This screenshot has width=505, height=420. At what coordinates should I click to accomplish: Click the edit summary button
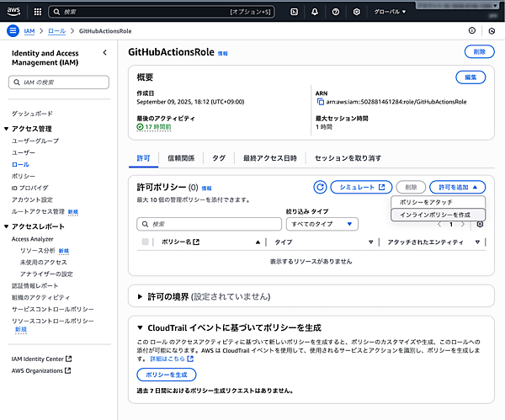pyautogui.click(x=470, y=77)
